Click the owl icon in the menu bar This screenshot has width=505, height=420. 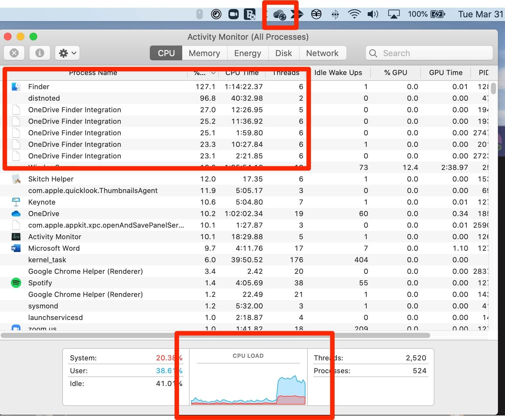coord(316,14)
